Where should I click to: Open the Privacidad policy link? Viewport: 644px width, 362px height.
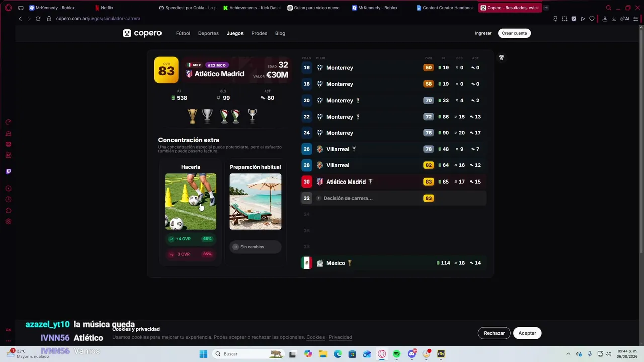[340, 337]
